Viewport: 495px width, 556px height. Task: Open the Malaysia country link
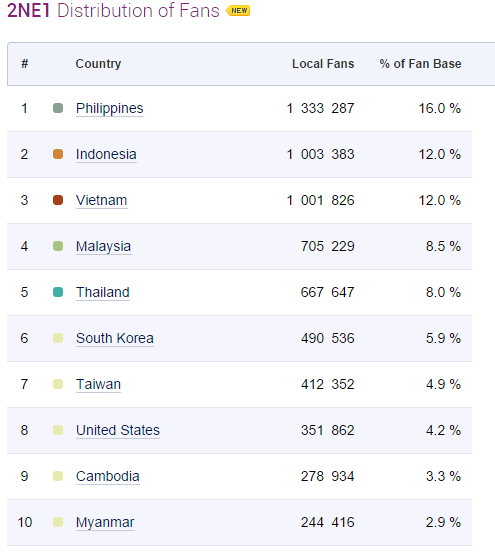pyautogui.click(x=104, y=246)
